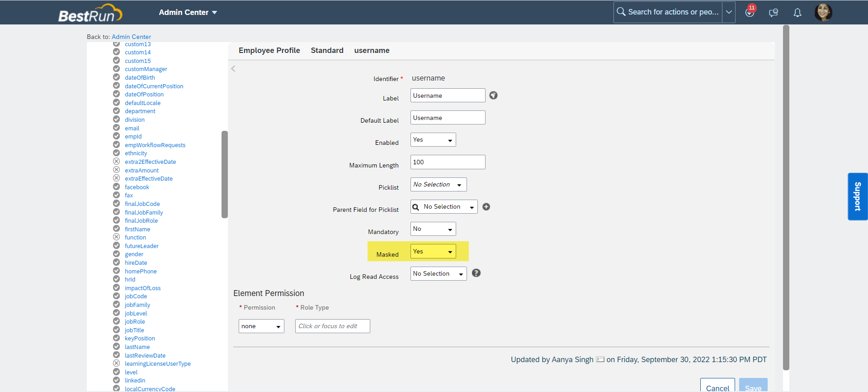Open the to-do list icon with 11 badge
Screen dimensions: 868x392
pyautogui.click(x=750, y=12)
